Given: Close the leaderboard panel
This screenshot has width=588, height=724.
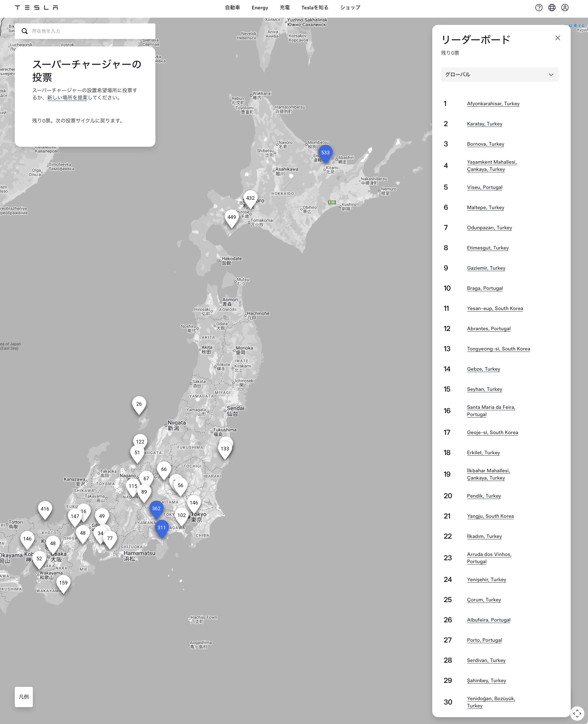Looking at the screenshot, I should (557, 38).
